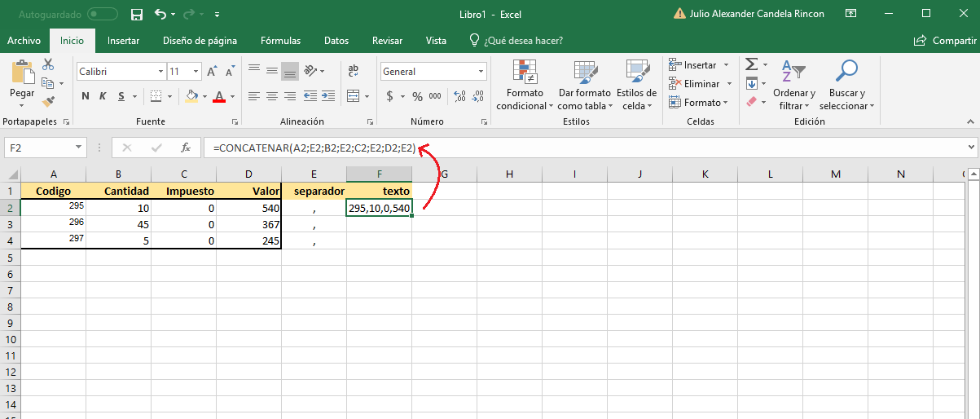Switch to the Fórmulas ribbon tab
Viewport: 980px width, 419px height.
280,41
